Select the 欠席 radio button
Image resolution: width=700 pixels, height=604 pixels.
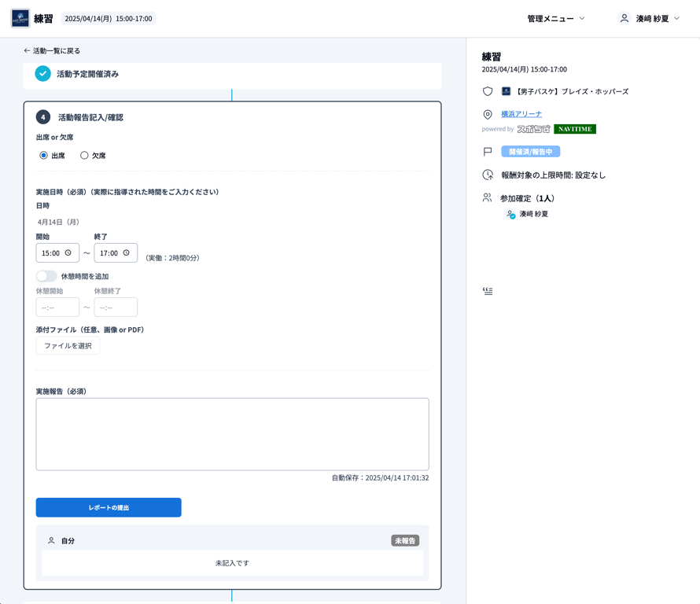coord(84,156)
